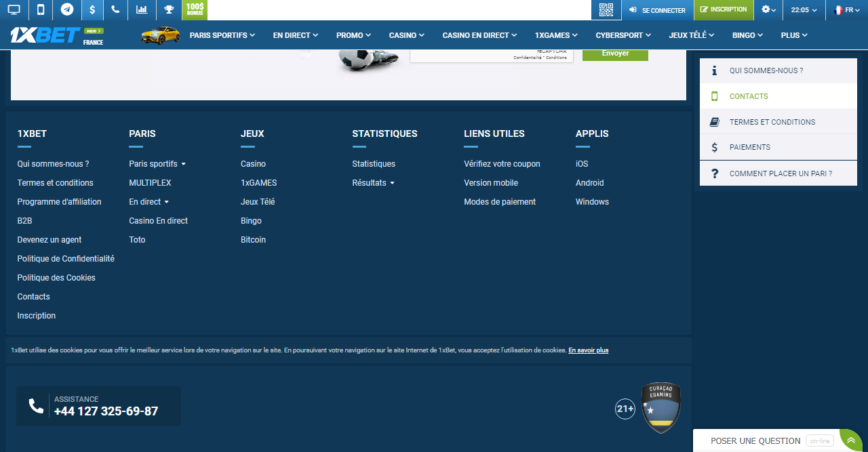Viewport: 868px width, 452px height.
Task: Open Vérifiez votre coupon link
Action: pyautogui.click(x=502, y=164)
